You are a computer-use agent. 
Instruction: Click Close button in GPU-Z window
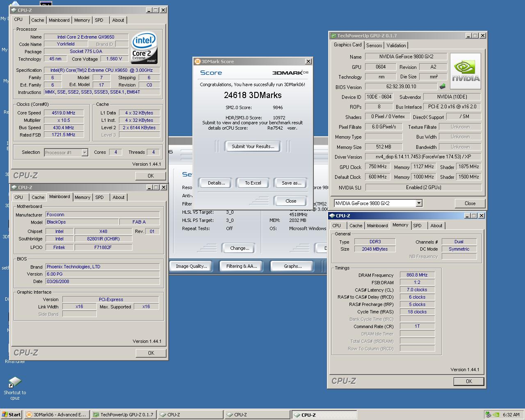pyautogui.click(x=470, y=203)
